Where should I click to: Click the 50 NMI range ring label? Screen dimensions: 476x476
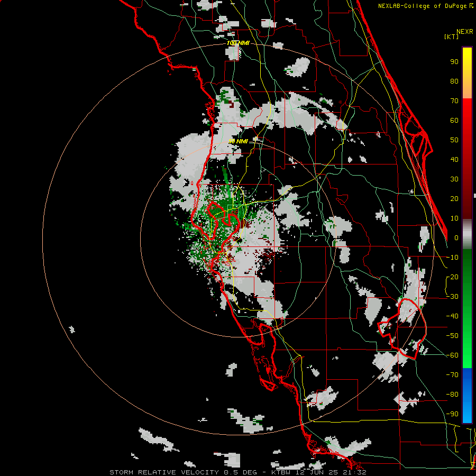click(238, 141)
